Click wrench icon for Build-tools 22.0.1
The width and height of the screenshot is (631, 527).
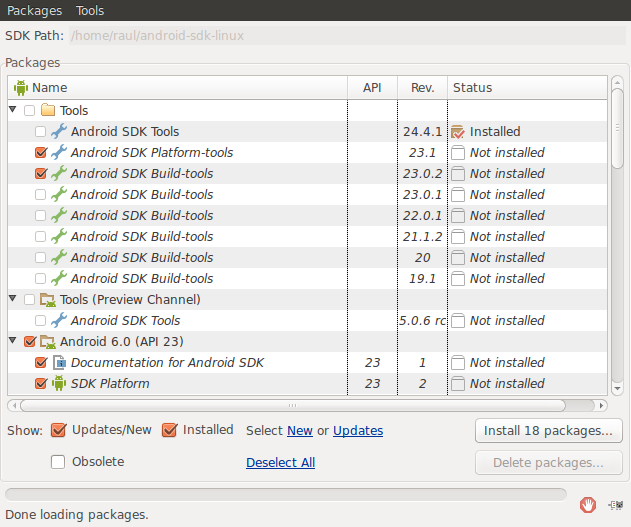59,215
